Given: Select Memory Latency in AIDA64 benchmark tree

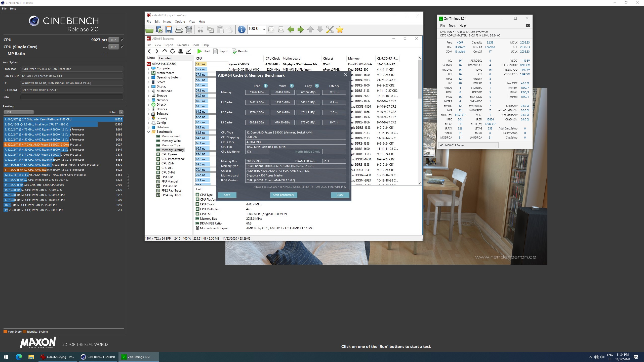Looking at the screenshot, I should click(173, 150).
